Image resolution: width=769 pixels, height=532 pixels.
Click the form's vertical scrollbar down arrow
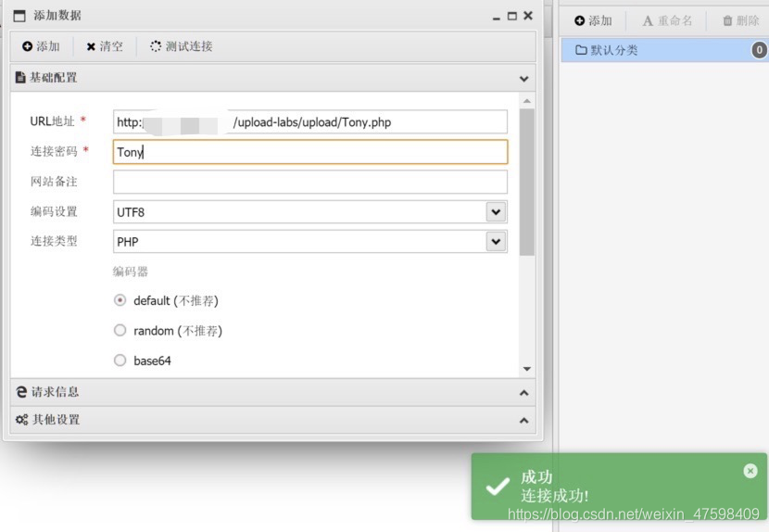527,369
